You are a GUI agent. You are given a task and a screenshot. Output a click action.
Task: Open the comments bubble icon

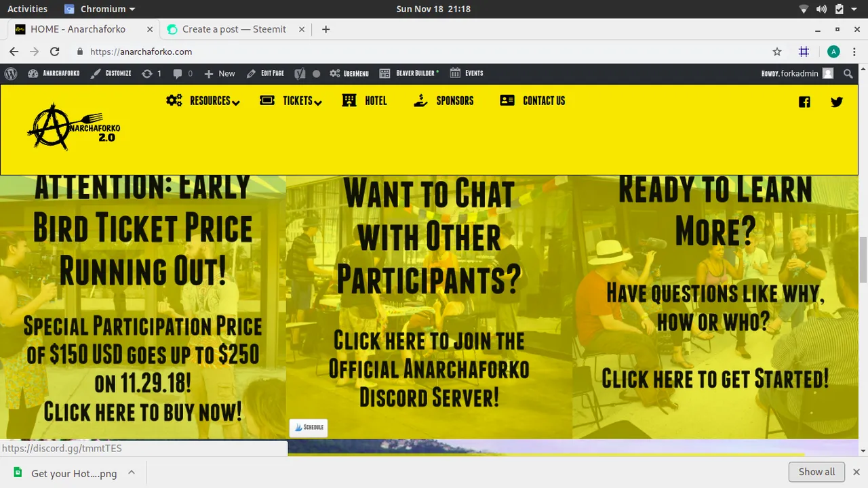(182, 73)
